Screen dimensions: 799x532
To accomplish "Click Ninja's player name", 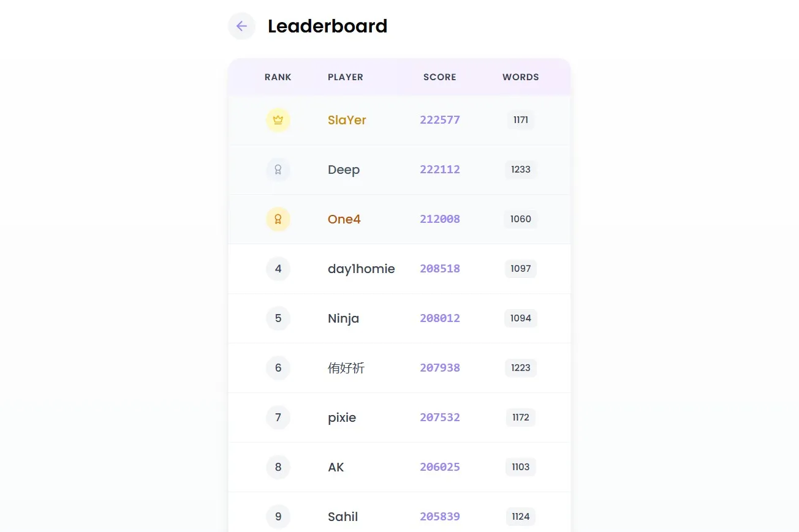I will (343, 318).
